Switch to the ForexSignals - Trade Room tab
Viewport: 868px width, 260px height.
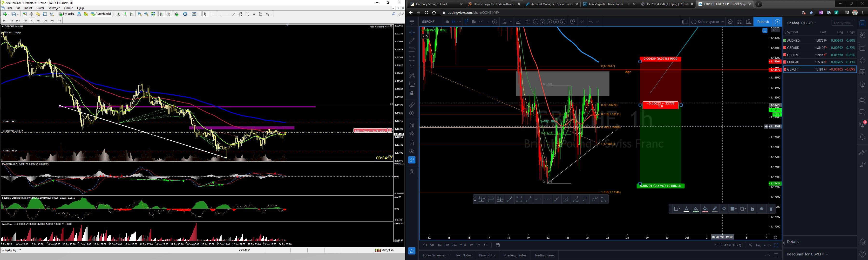tap(606, 4)
